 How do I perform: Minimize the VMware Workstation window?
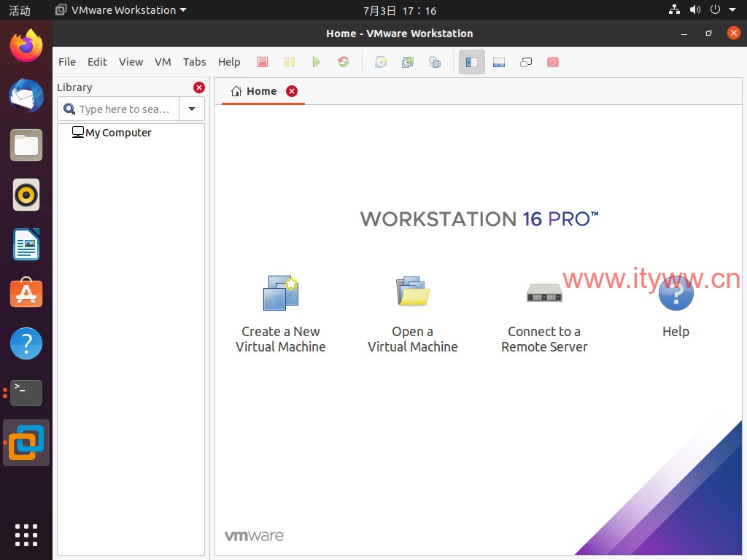684,34
